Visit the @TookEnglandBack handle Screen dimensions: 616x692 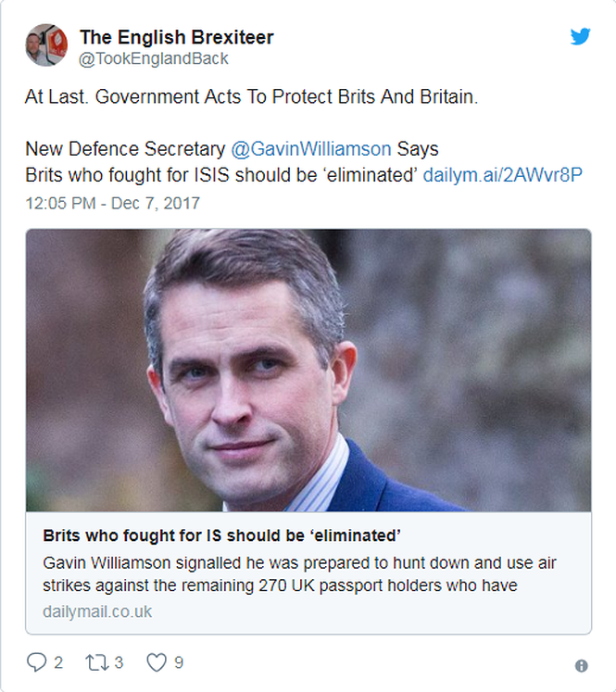154,58
